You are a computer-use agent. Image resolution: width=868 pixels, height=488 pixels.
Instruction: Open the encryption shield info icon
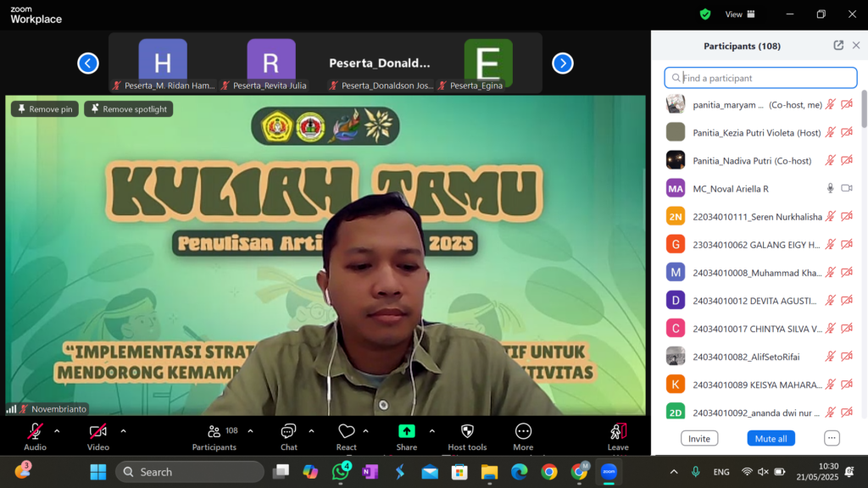[705, 14]
